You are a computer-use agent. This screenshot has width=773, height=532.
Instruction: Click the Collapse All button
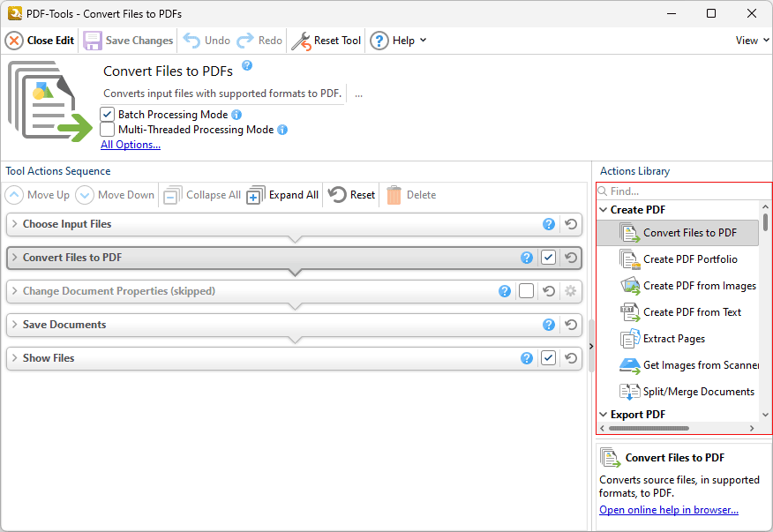(202, 195)
